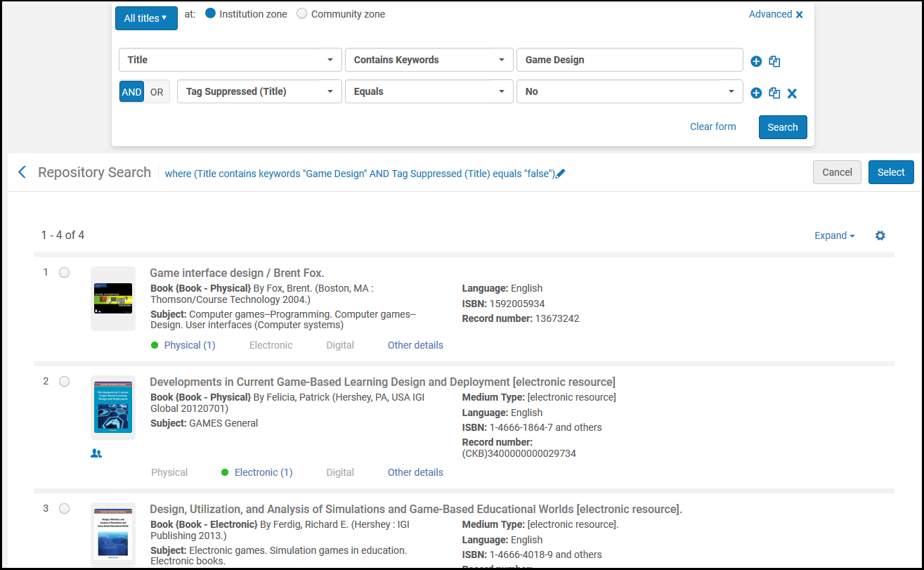
Task: Close the Advanced search panel
Action: tap(799, 15)
